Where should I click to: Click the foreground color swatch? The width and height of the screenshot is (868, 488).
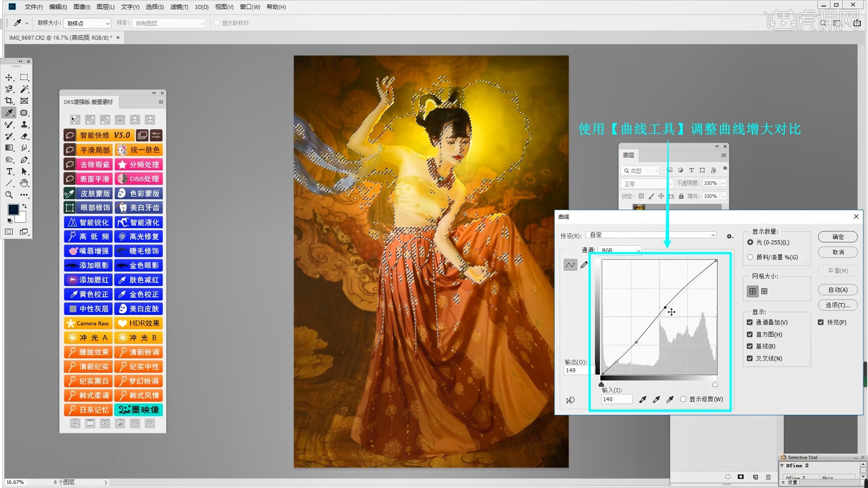14,209
